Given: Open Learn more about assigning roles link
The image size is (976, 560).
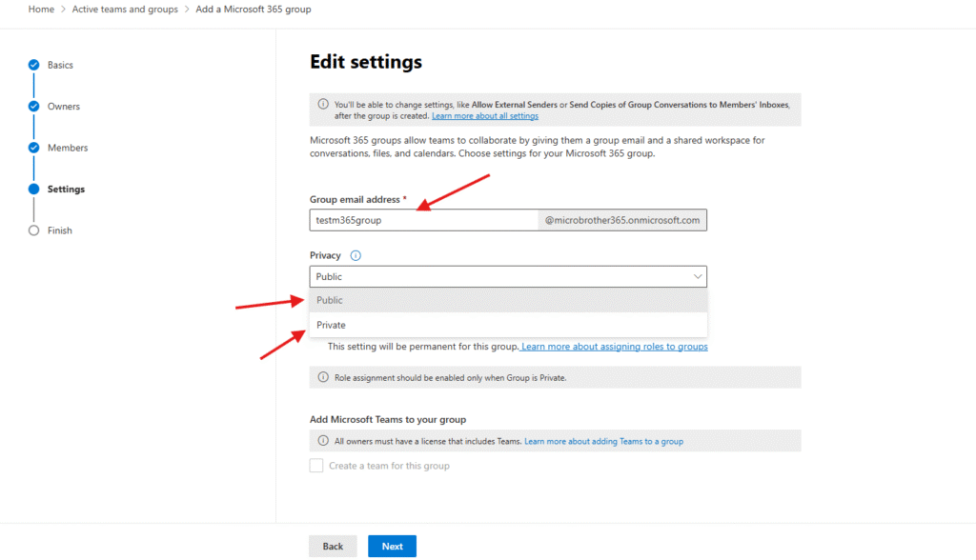Looking at the screenshot, I should tap(615, 347).
